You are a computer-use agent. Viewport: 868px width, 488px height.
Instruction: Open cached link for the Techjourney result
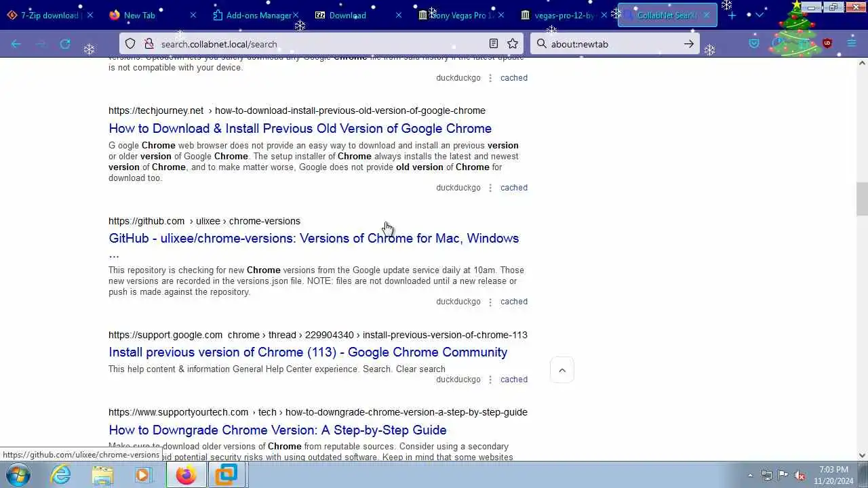coord(513,188)
